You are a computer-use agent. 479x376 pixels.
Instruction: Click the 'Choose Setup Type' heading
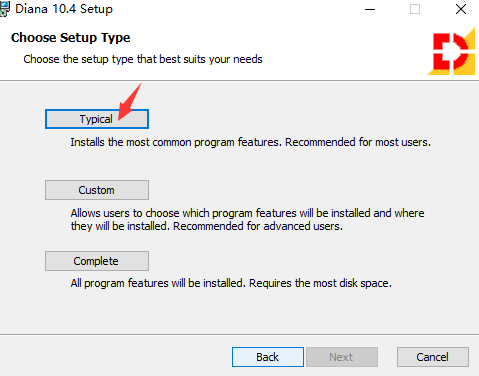(71, 38)
